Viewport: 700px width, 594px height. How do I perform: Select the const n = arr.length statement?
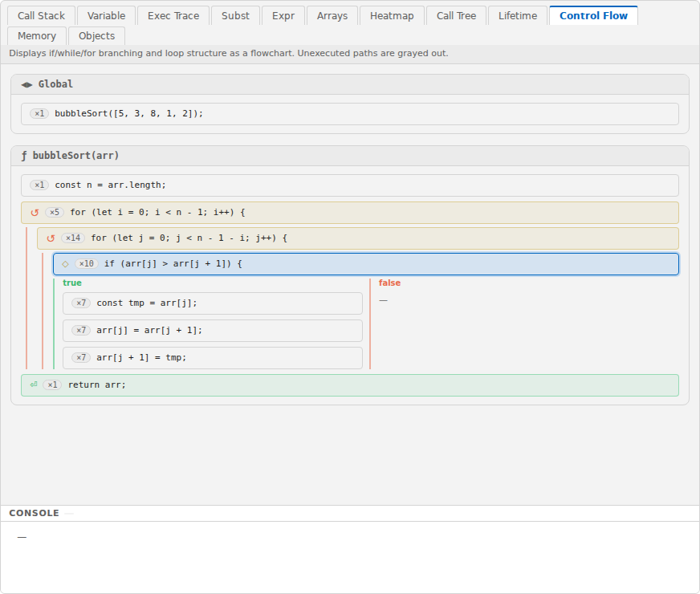(350, 185)
